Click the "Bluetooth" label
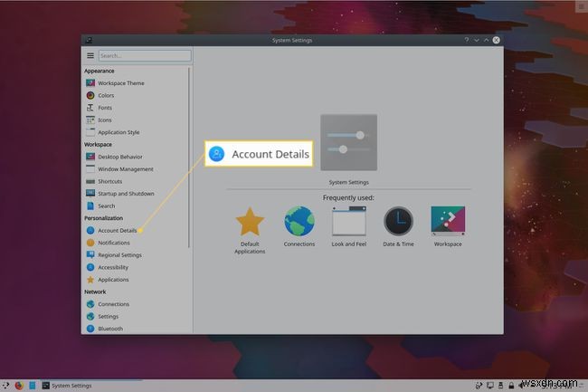588x392 pixels. click(110, 329)
